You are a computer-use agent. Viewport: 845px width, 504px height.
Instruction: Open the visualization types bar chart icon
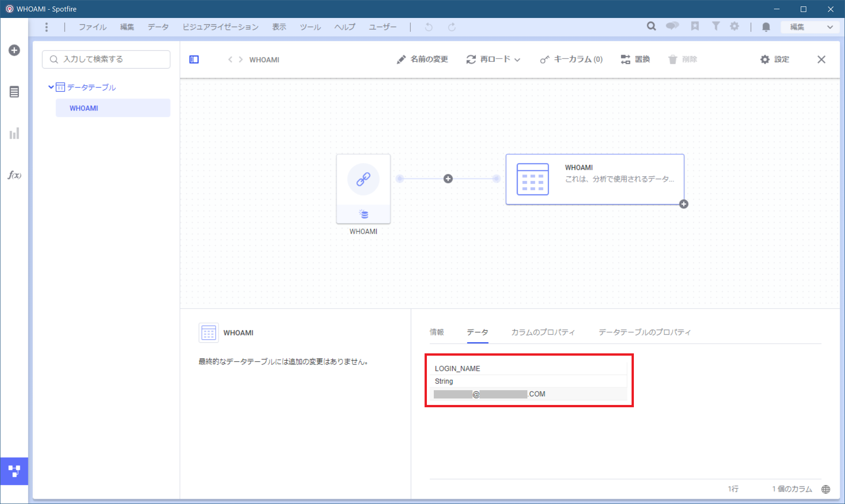pyautogui.click(x=14, y=134)
